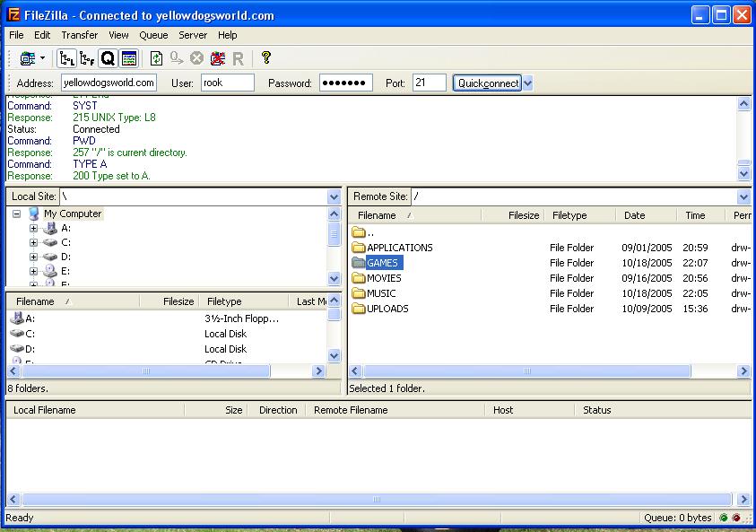Open the File menu
Screen dimensions: 756x532
(16, 35)
